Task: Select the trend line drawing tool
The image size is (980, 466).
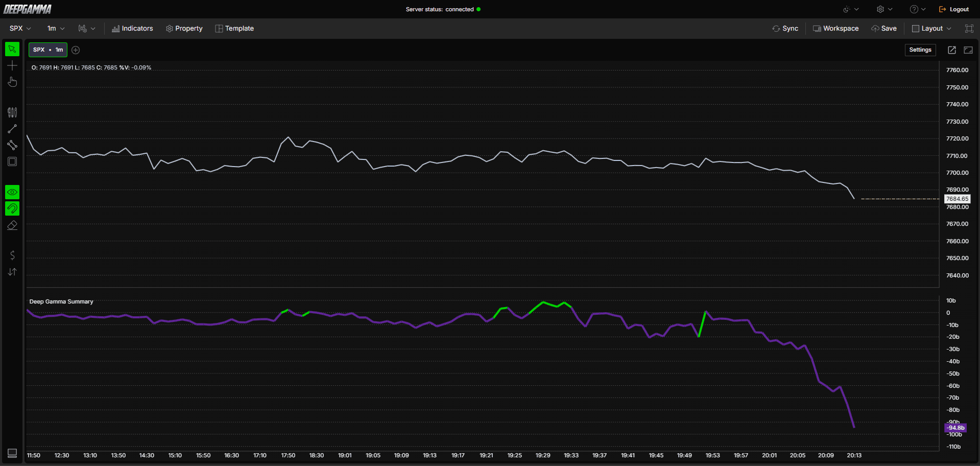Action: tap(12, 129)
